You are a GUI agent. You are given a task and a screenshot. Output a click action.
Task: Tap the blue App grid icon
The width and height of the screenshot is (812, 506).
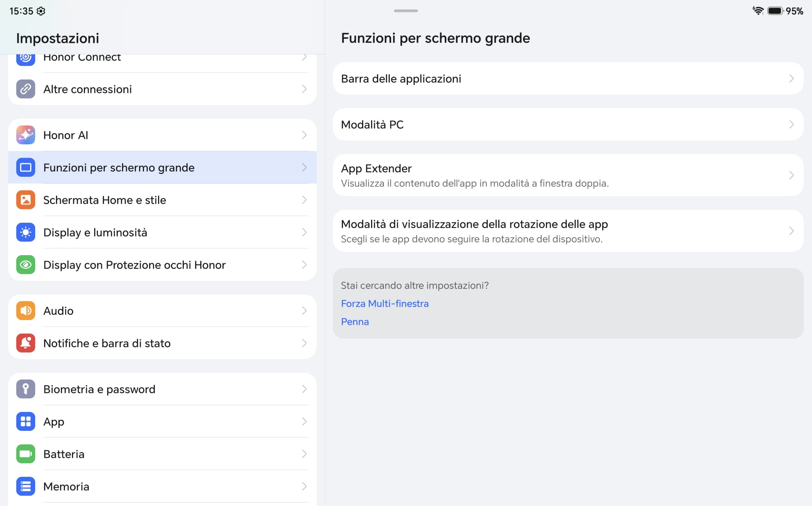[x=25, y=421]
